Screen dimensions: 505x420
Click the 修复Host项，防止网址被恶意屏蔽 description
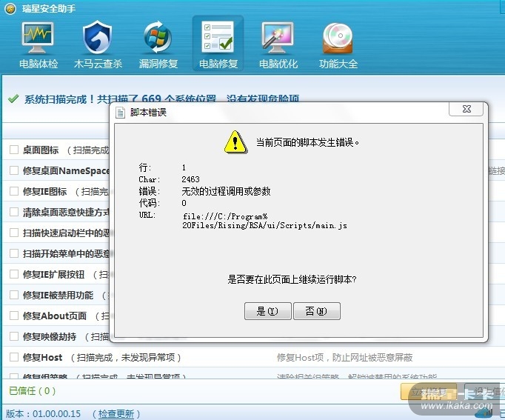344,358
